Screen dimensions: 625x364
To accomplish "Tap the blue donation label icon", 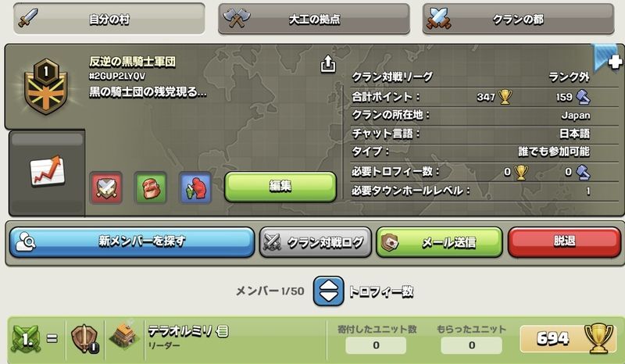I will (195, 187).
